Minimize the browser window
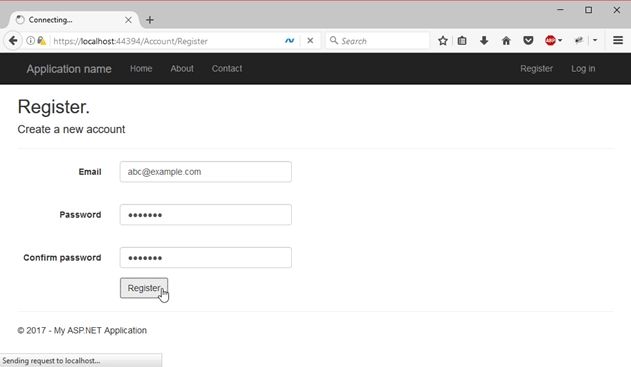The height and width of the screenshot is (367, 631). [560, 10]
